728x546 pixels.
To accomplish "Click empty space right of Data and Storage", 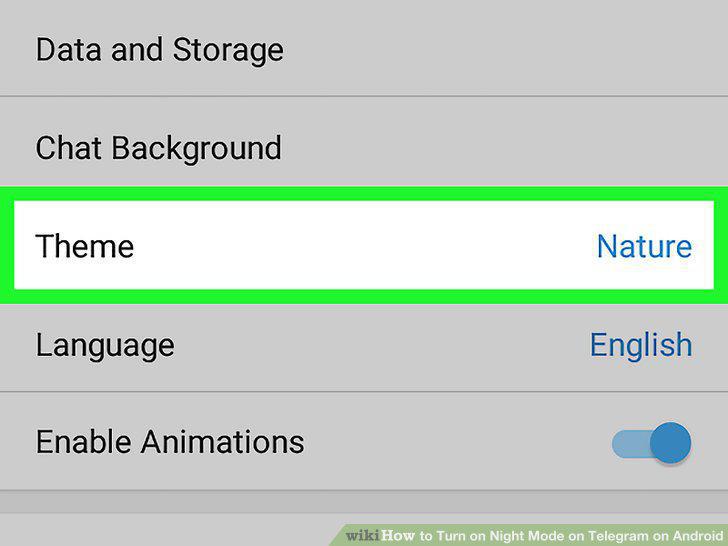I will (x=501, y=48).
